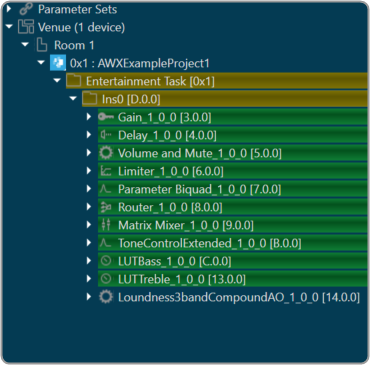Viewport: 370px width, 365px height.
Task: Collapse the Room 1 node
Action: click(25, 44)
